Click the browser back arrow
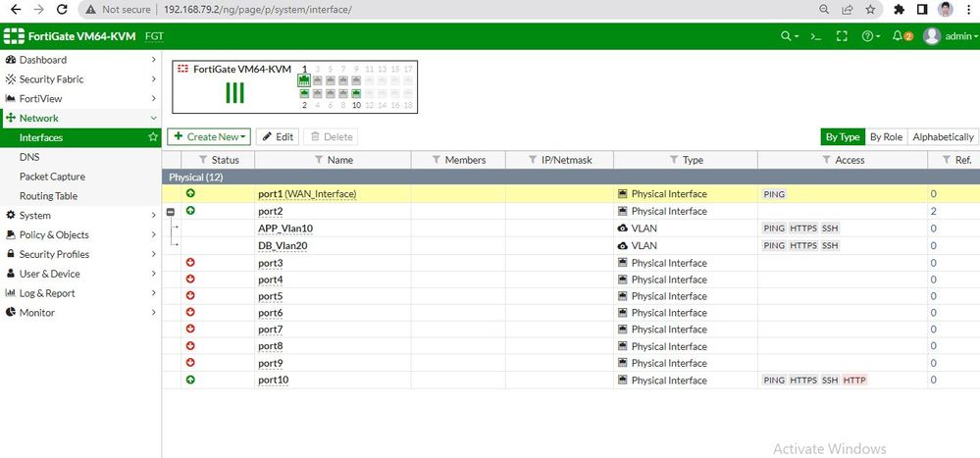980x458 pixels. 16,10
